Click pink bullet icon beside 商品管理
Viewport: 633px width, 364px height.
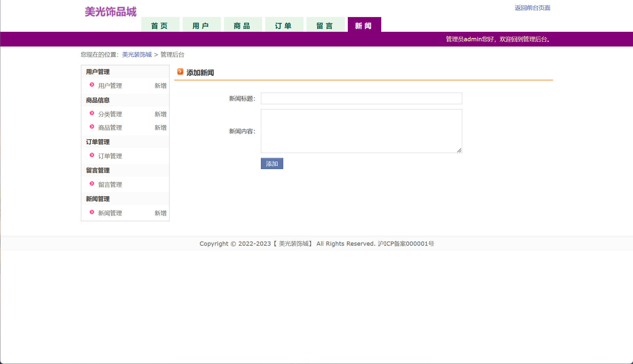92,126
